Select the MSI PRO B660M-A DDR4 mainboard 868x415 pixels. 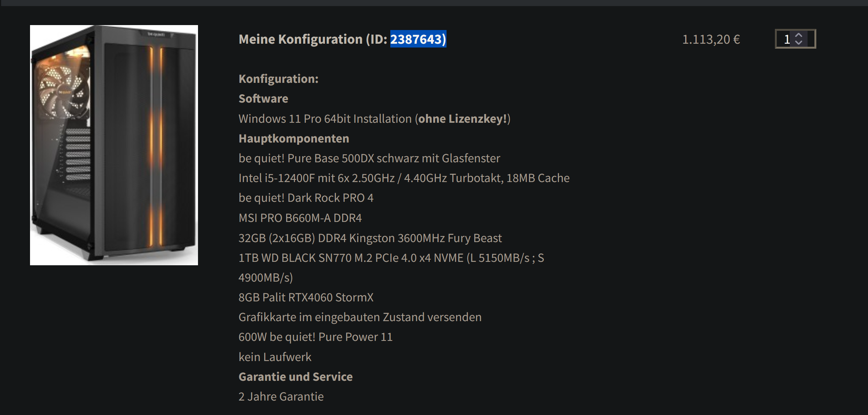click(x=300, y=218)
